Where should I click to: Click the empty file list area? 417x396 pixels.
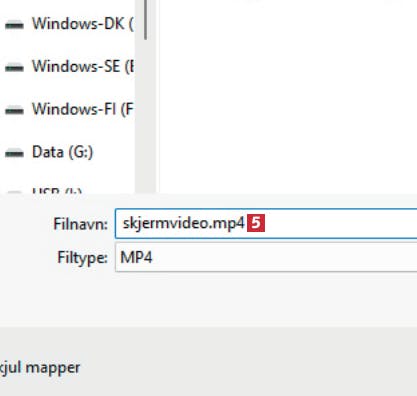pyautogui.click(x=288, y=97)
